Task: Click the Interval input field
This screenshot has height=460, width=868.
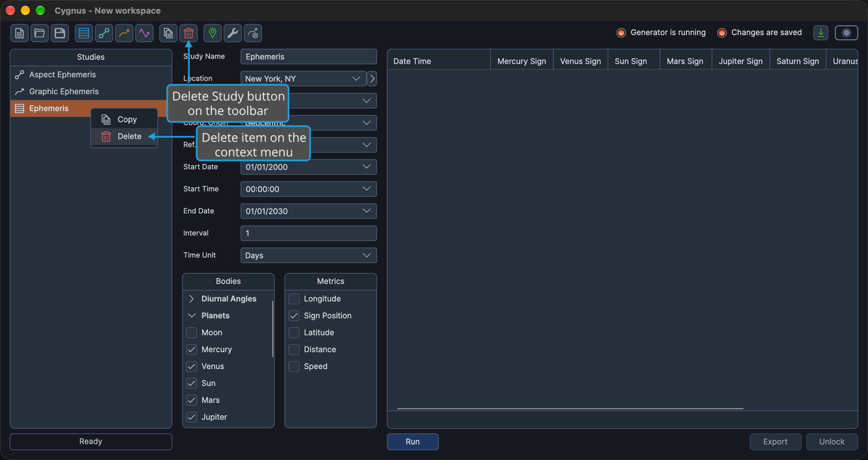Action: tap(309, 233)
